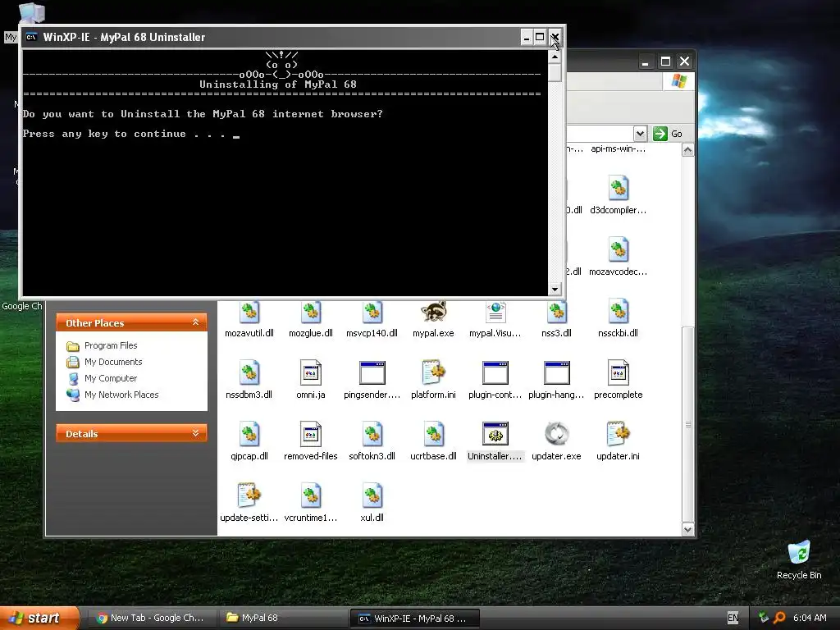The width and height of the screenshot is (840, 630).
Task: Switch to MyPal 68 folder taskbar item
Action: (283, 618)
